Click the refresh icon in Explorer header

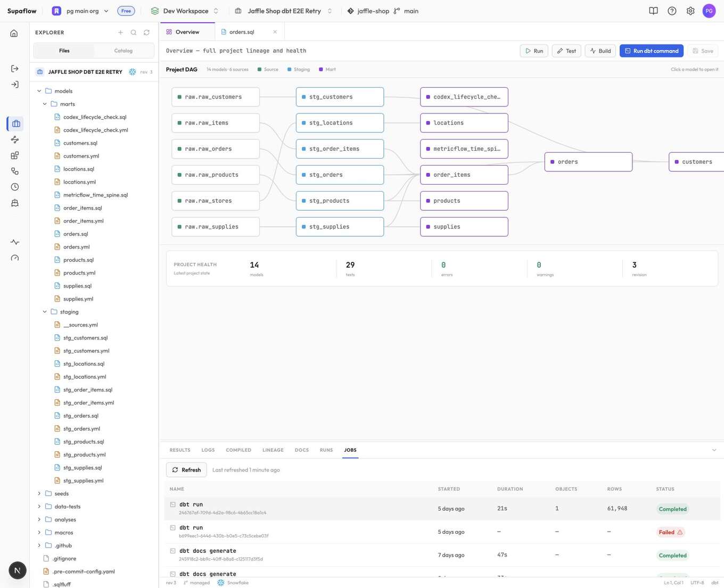(x=146, y=32)
